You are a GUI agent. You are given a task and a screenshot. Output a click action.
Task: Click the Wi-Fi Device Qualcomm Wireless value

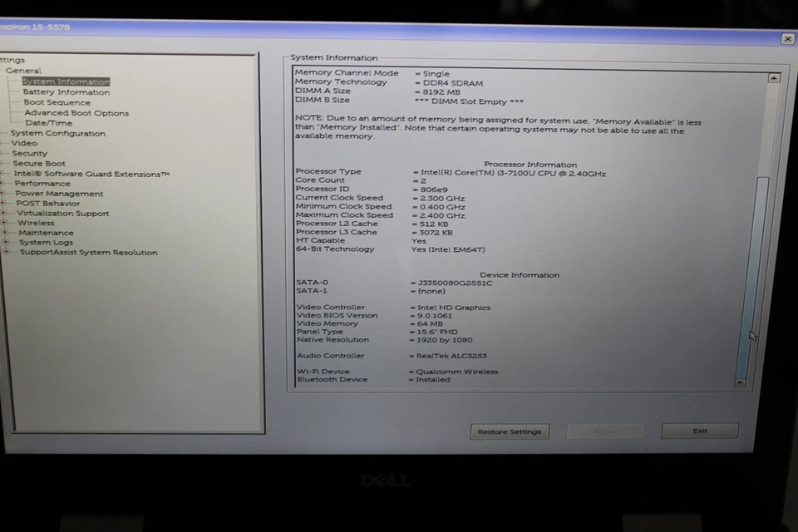click(457, 372)
